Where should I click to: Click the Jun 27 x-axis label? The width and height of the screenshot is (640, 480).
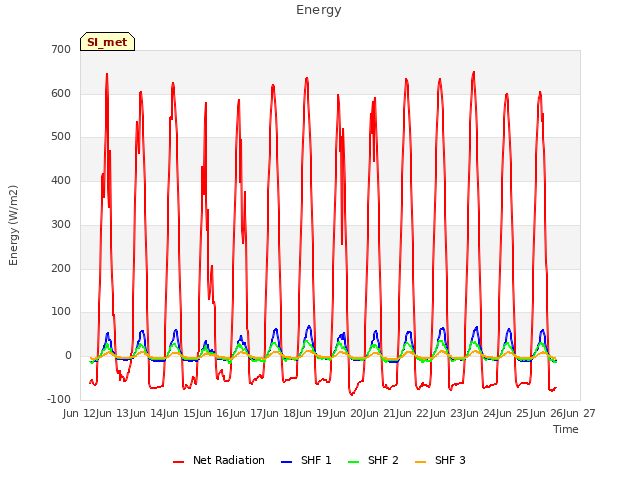[580, 413]
